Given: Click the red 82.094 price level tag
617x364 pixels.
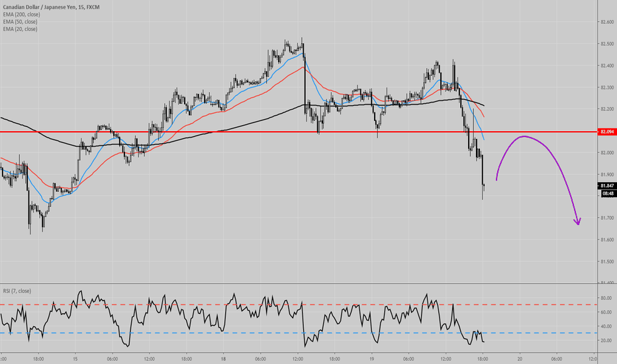Looking at the screenshot, I should coord(606,132).
